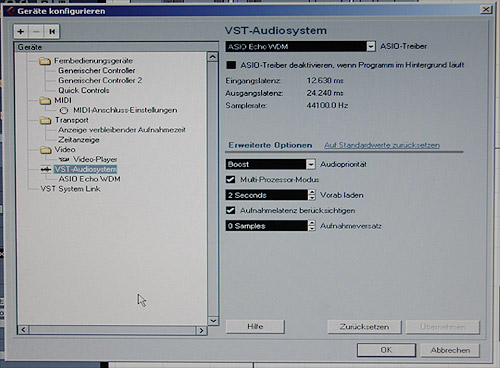This screenshot has width=500, height=368.
Task: Increase the Aufnahmeversatz samples value
Action: click(312, 223)
